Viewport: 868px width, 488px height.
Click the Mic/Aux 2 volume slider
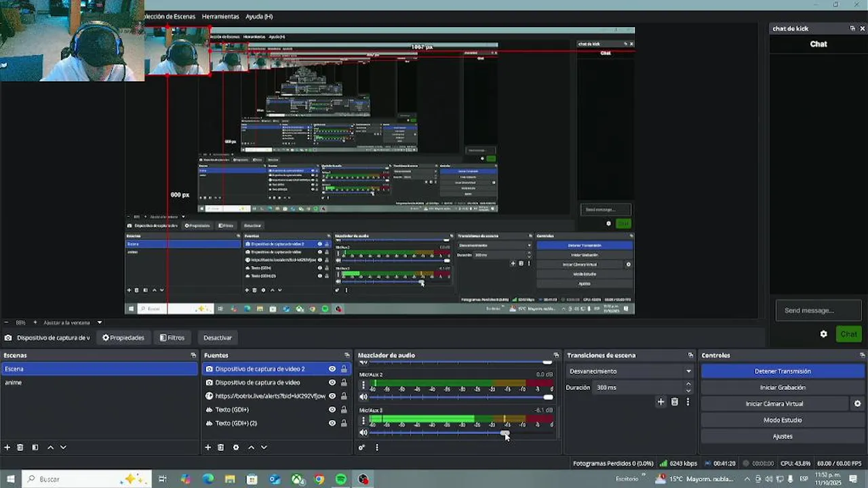pos(461,397)
